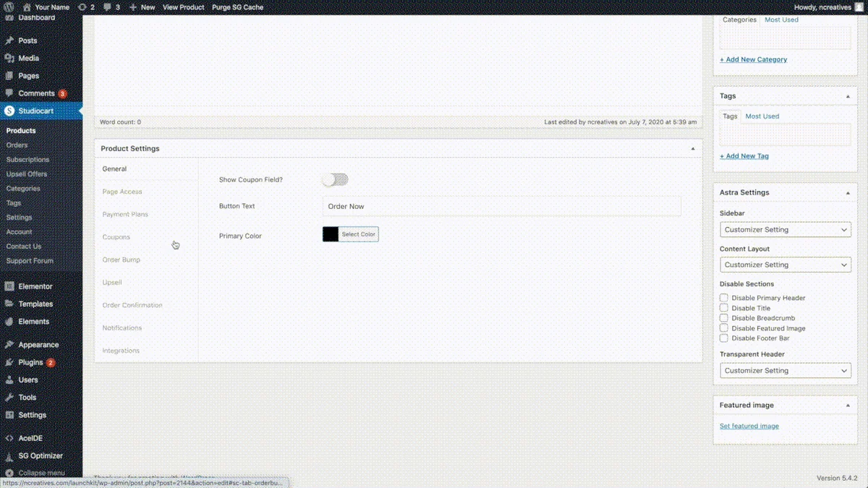Click the Appearance paintbrush icon
The width and height of the screenshot is (868, 488).
(9, 345)
